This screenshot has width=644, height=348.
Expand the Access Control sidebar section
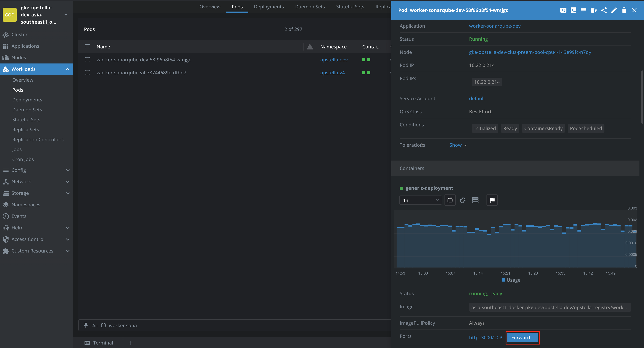tap(68, 239)
